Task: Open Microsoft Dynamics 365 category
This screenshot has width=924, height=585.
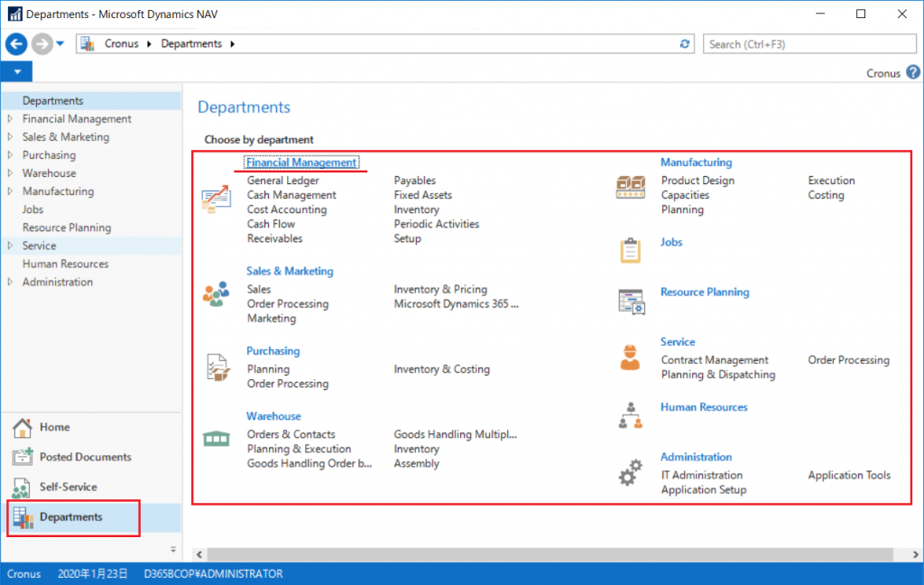Action: coord(456,304)
